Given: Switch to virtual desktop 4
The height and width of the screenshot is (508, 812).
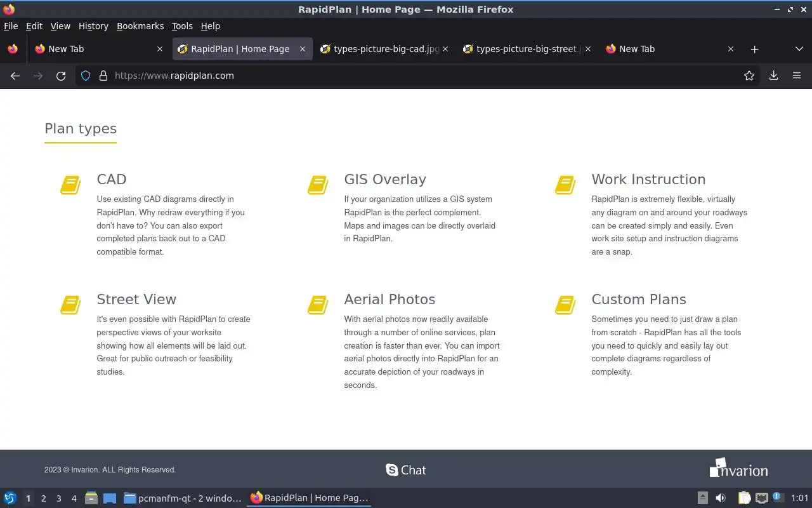Looking at the screenshot, I should pyautogui.click(x=74, y=498).
